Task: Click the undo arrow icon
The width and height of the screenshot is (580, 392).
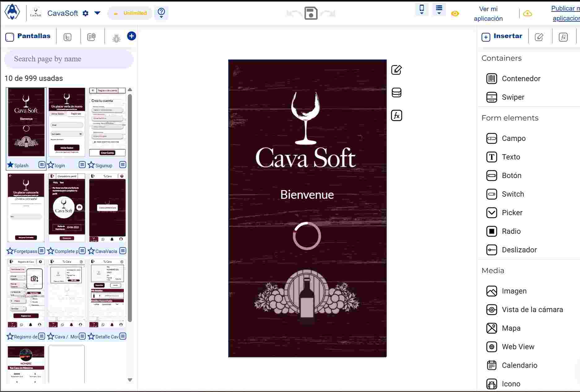Action: click(294, 14)
